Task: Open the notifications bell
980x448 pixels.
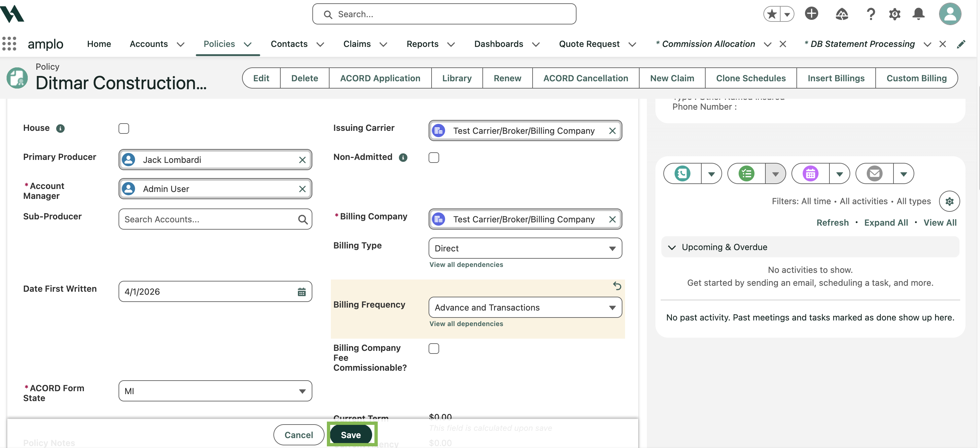Action: 918,14
